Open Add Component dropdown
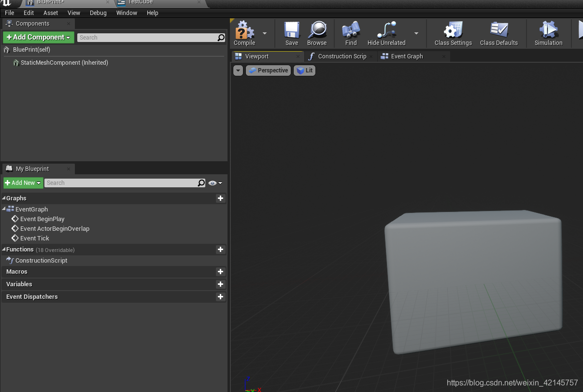The height and width of the screenshot is (392, 583). [x=39, y=37]
